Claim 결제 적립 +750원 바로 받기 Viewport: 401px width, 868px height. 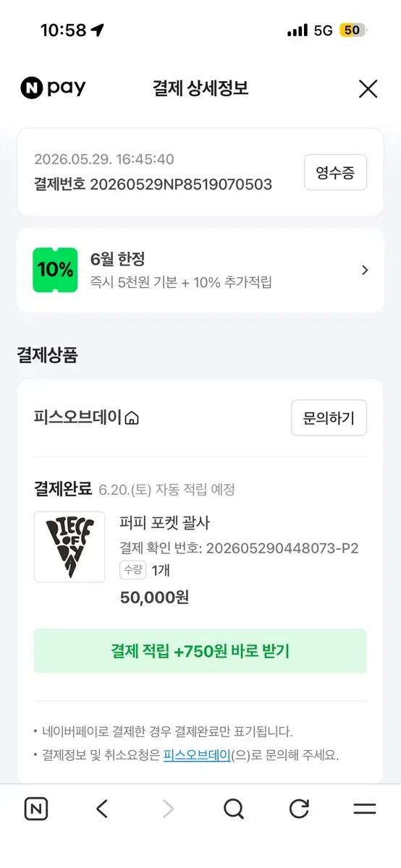[x=200, y=651]
